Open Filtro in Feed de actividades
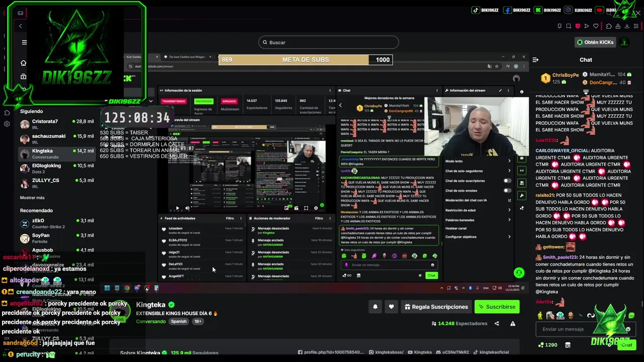This screenshot has height=362, width=644. [x=230, y=218]
